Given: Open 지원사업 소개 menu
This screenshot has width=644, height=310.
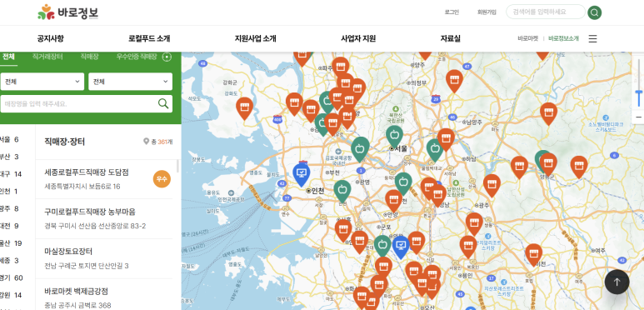Looking at the screenshot, I should [255, 38].
